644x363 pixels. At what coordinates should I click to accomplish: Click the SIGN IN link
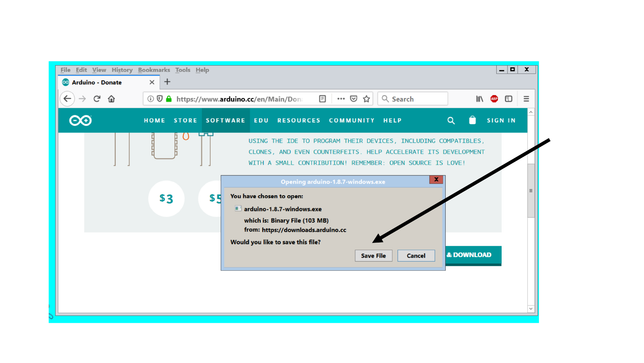point(501,120)
